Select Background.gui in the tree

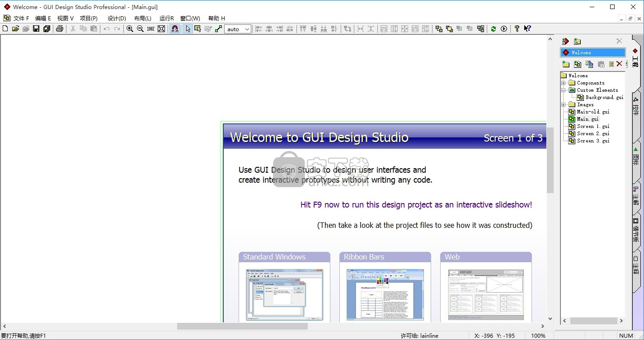(605, 97)
